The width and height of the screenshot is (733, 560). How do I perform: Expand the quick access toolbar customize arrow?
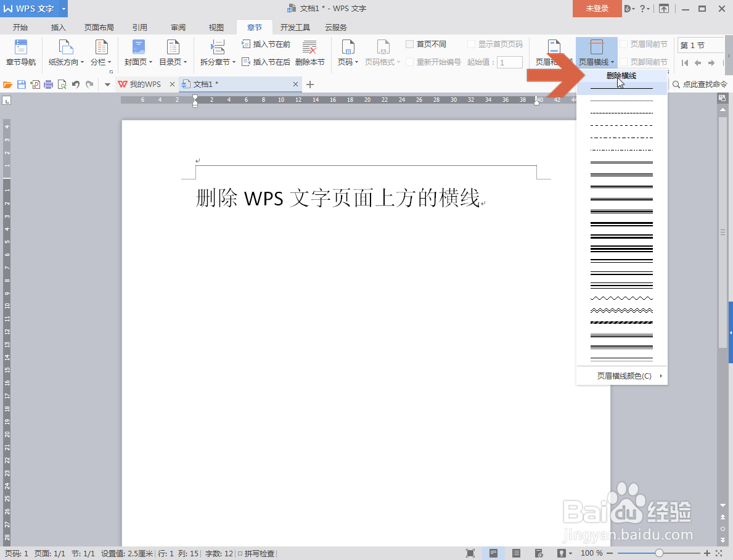[107, 84]
